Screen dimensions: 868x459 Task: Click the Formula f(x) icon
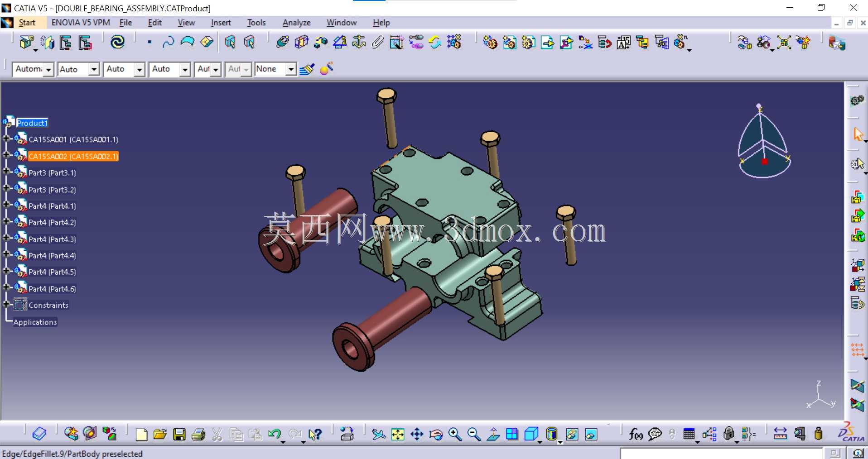[x=636, y=435]
